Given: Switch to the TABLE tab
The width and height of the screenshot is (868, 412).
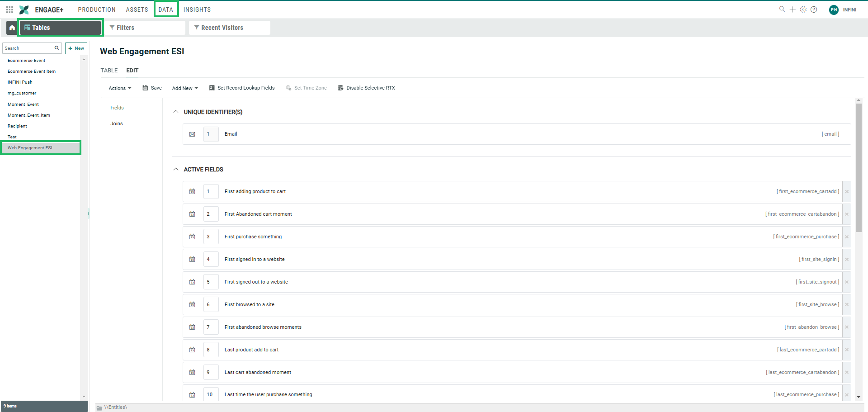Looking at the screenshot, I should pos(109,71).
